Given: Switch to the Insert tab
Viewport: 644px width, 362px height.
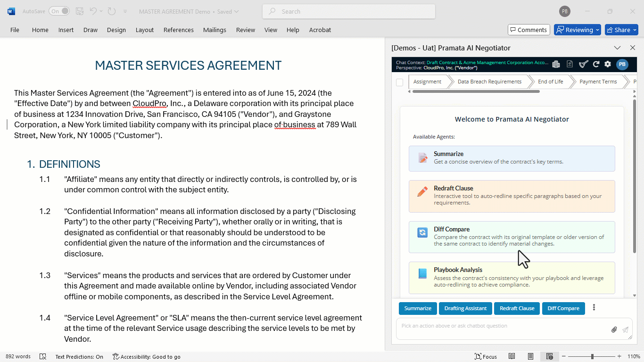Looking at the screenshot, I should pos(66,30).
